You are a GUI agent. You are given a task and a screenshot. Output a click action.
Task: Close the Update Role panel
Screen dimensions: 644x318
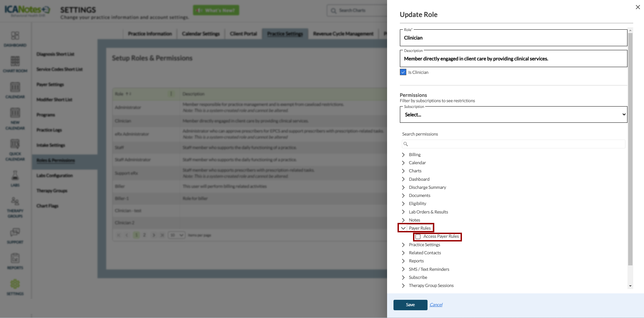click(x=638, y=7)
